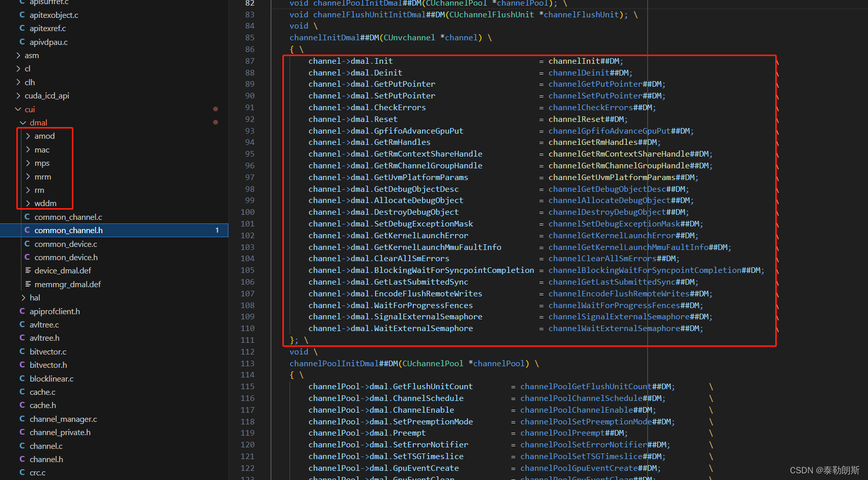Click the C icon next to common_device.h
This screenshot has height=480, width=868.
pos(27,257)
